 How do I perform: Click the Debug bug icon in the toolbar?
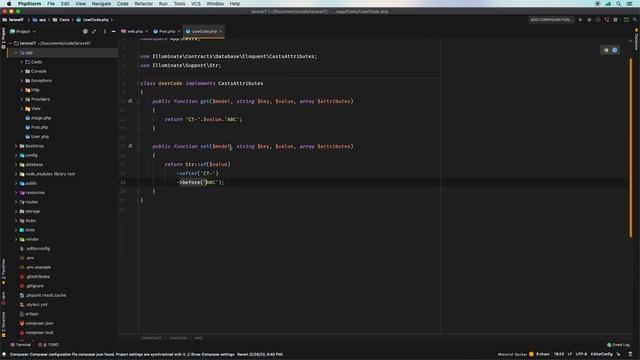click(589, 20)
